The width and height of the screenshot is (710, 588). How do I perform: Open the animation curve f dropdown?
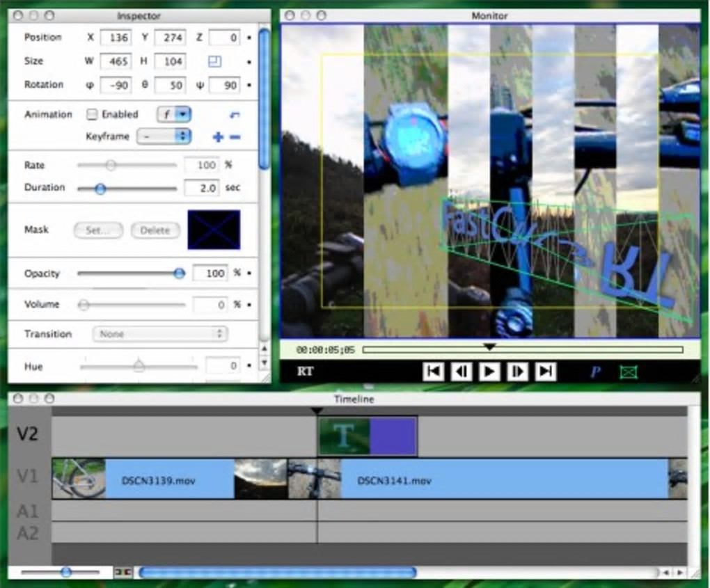point(174,115)
